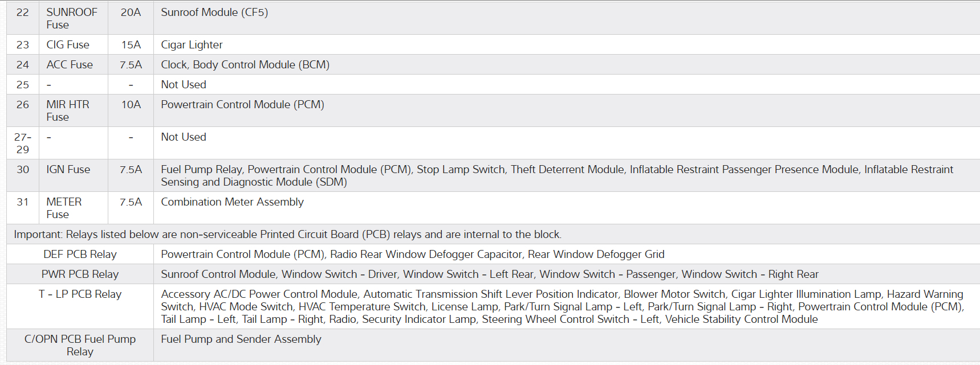Click the 27-29 row number cell

23,143
